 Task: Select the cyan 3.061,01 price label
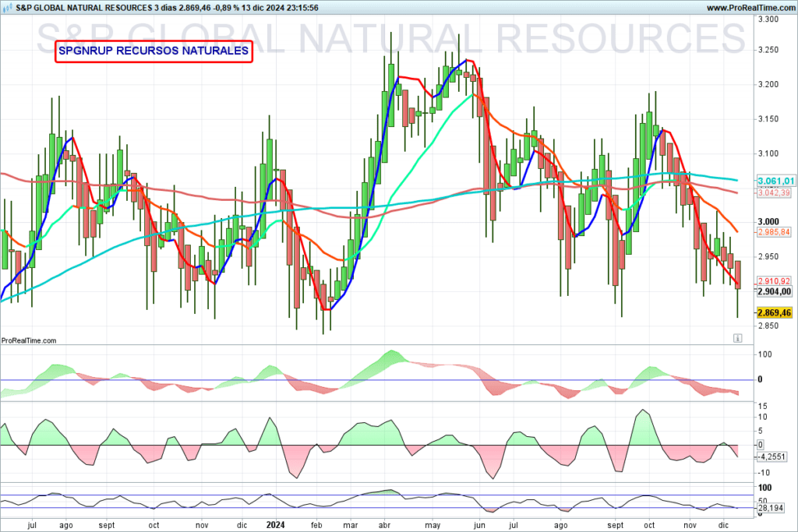[x=775, y=181]
